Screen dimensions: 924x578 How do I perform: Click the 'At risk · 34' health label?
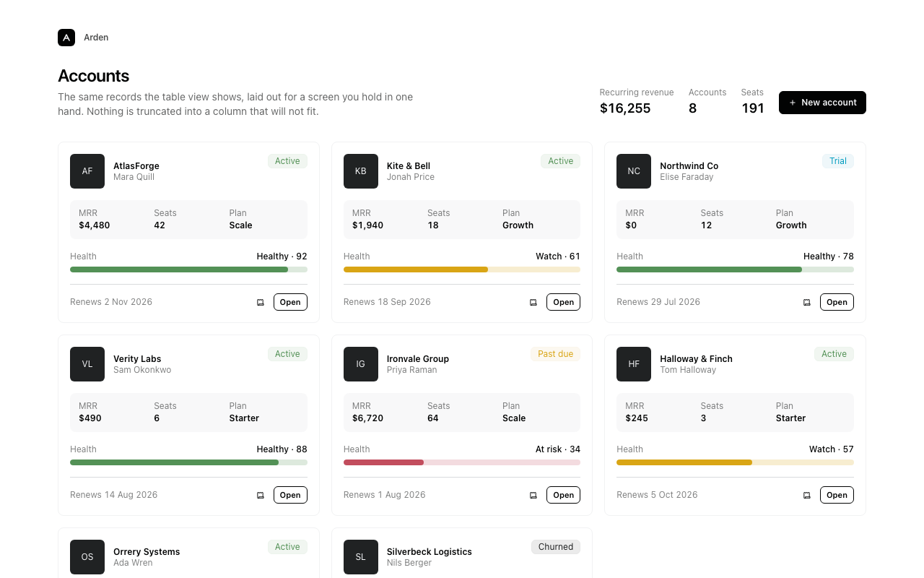click(558, 449)
